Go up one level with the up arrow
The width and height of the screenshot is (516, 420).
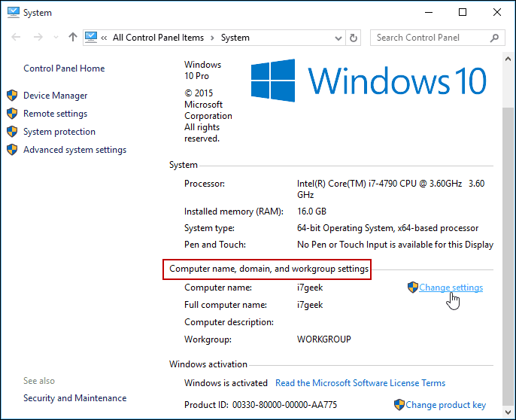[x=73, y=37]
